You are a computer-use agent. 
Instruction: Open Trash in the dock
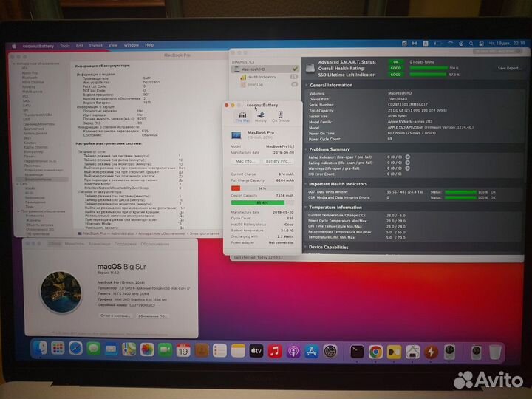[x=495, y=352]
